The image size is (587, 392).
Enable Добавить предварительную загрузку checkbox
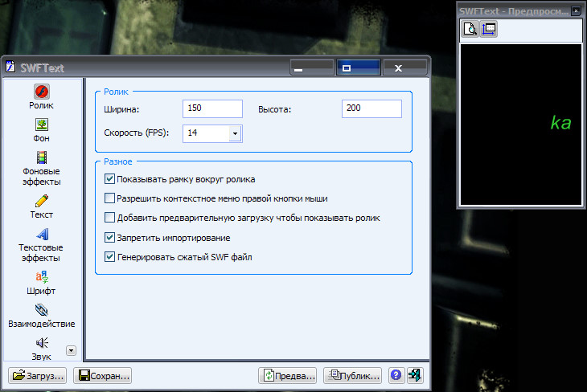coord(109,218)
